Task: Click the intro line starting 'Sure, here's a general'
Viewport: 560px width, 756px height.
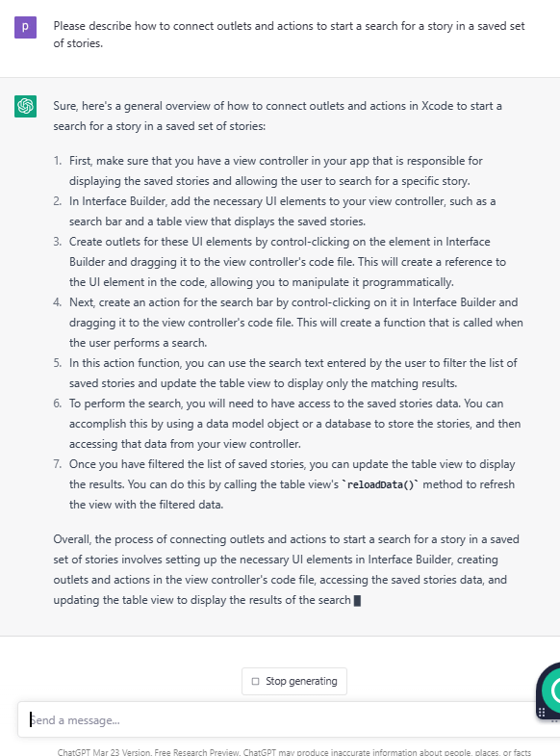Action: [x=278, y=117]
